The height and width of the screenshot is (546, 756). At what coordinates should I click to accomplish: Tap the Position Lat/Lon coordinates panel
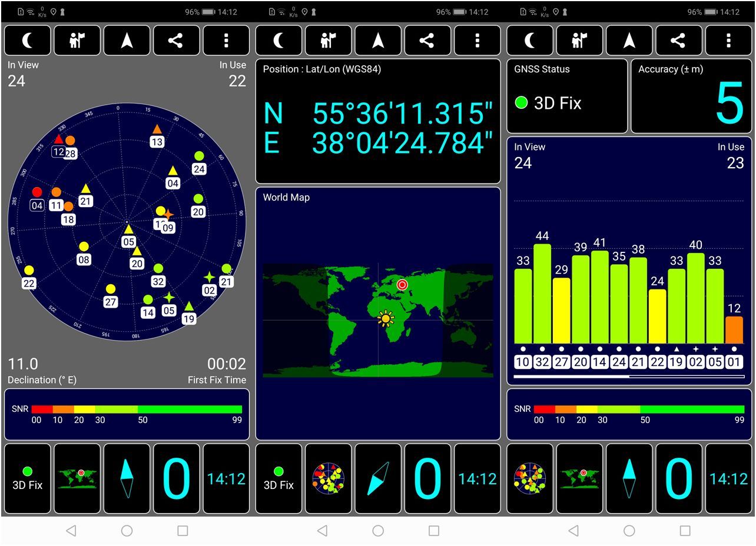click(x=378, y=121)
